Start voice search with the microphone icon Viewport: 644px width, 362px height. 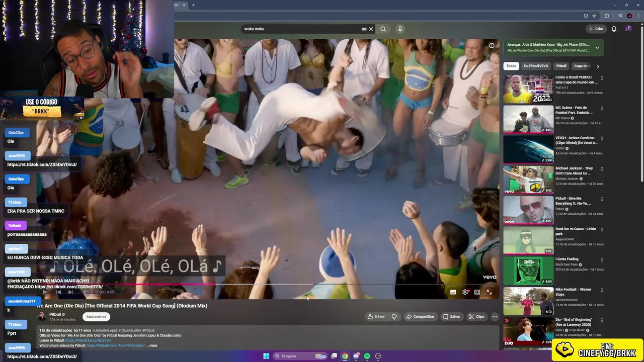click(400, 29)
